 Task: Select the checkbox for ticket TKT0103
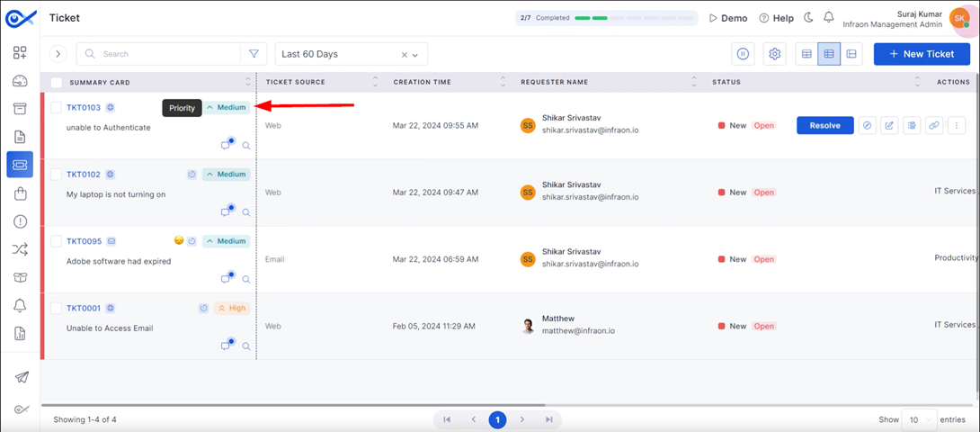(x=56, y=108)
